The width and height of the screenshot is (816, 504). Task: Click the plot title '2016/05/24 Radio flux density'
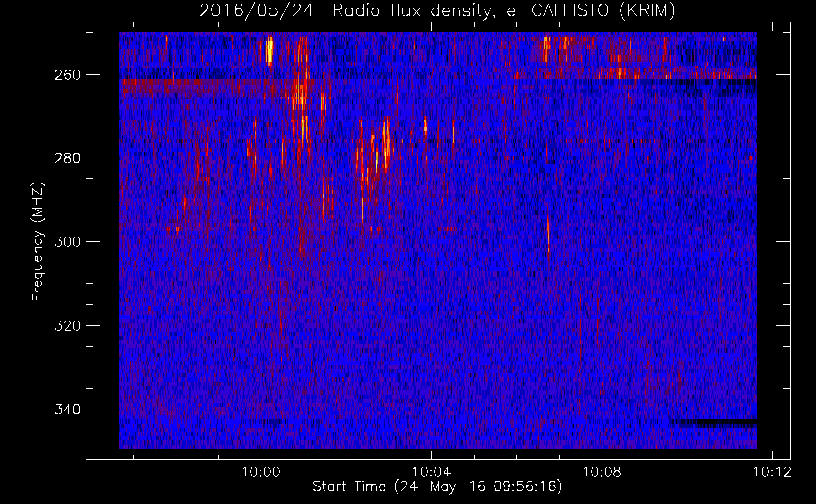point(437,10)
